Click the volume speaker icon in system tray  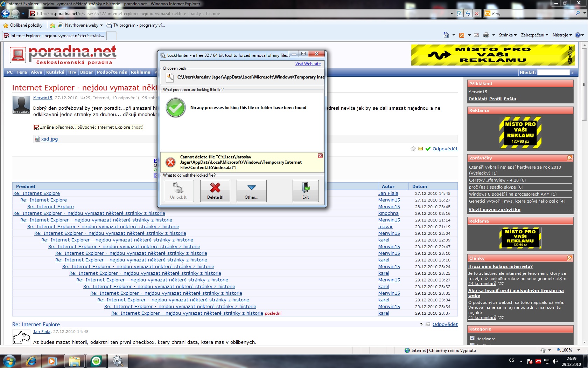tap(555, 361)
